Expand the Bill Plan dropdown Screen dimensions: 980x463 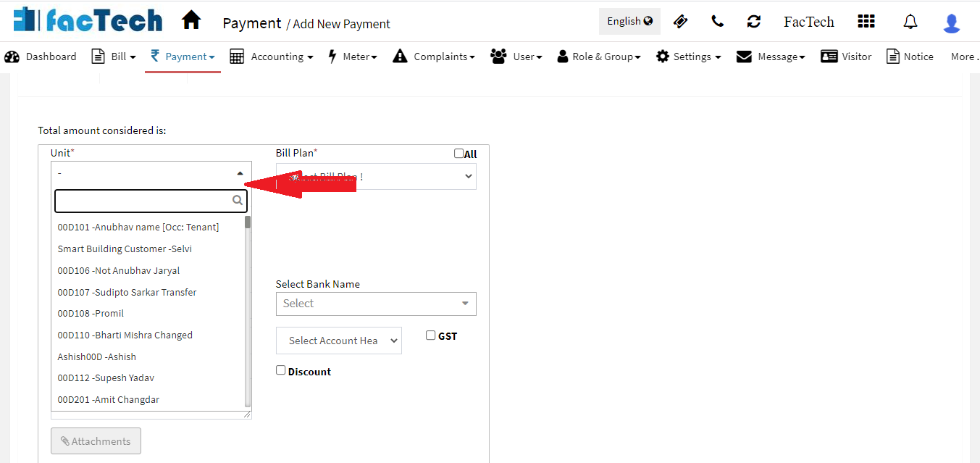click(376, 176)
